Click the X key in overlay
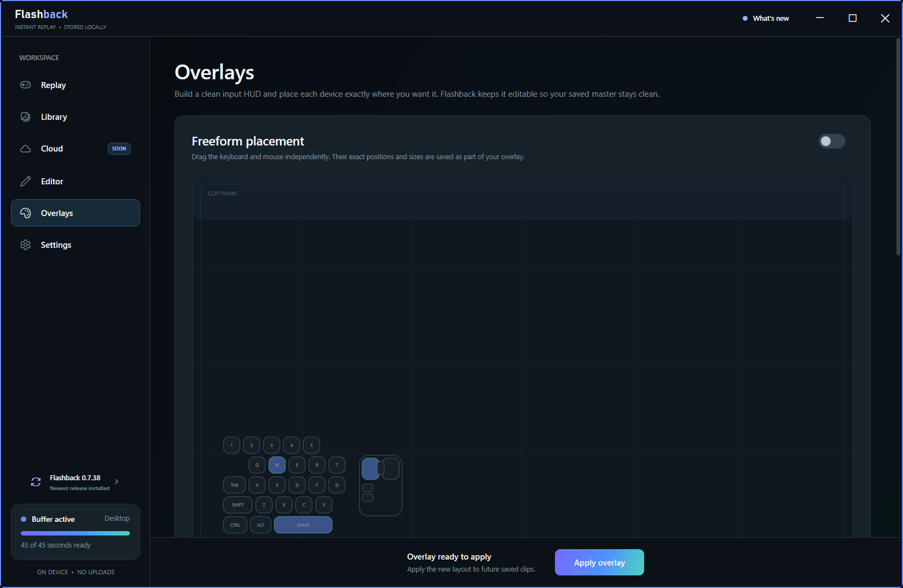903x588 pixels. click(284, 505)
